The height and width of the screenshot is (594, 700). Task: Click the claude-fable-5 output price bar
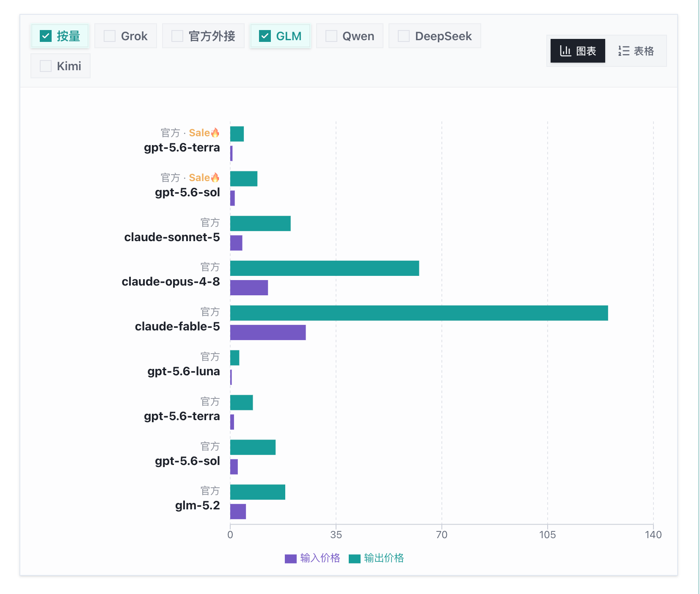coord(419,313)
